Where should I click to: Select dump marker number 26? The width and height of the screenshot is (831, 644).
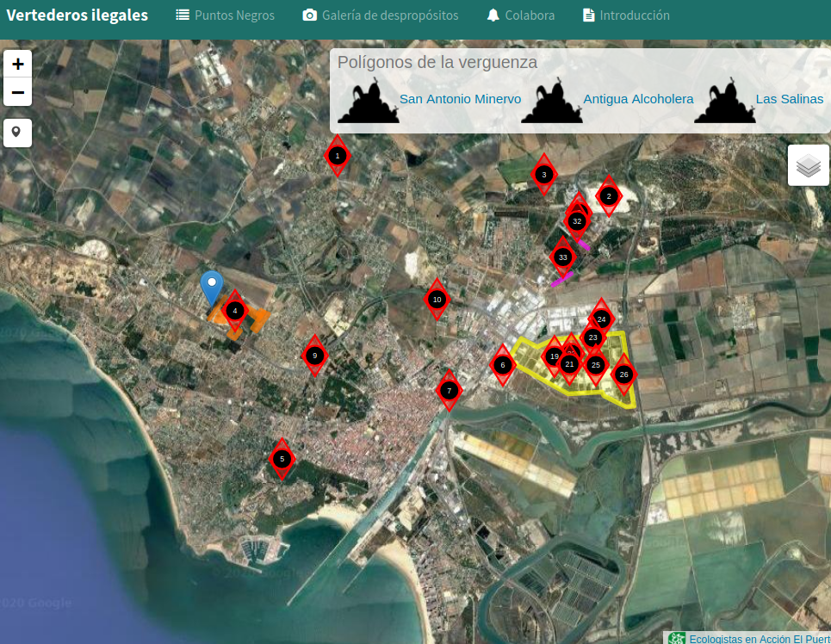[x=623, y=375]
